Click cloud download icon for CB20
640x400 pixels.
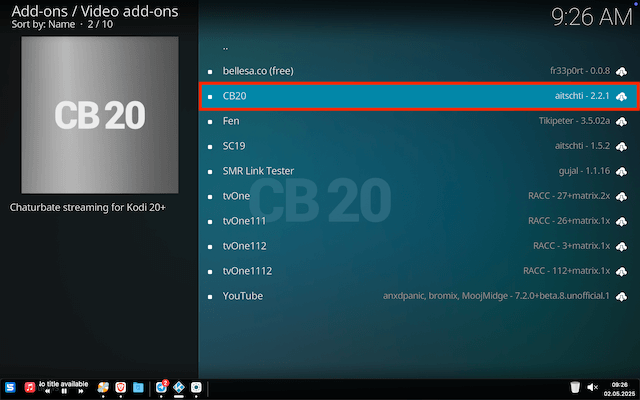(621, 96)
